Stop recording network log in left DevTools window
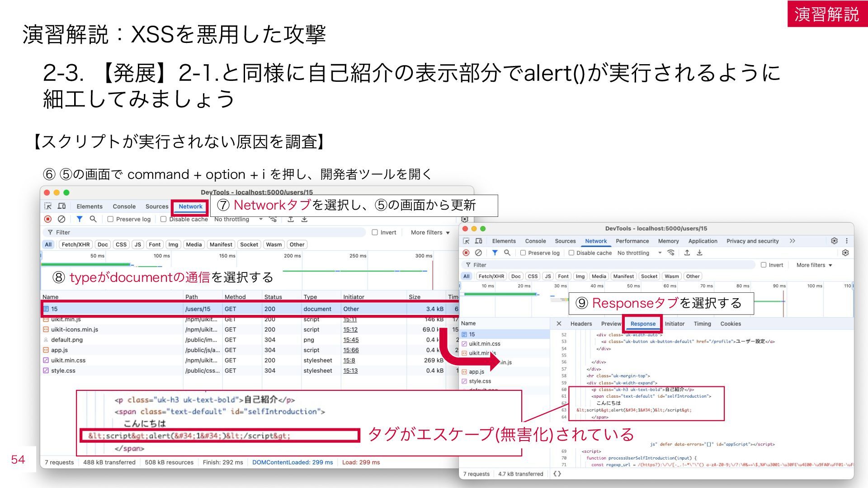The height and width of the screenshot is (488, 868). [48, 219]
